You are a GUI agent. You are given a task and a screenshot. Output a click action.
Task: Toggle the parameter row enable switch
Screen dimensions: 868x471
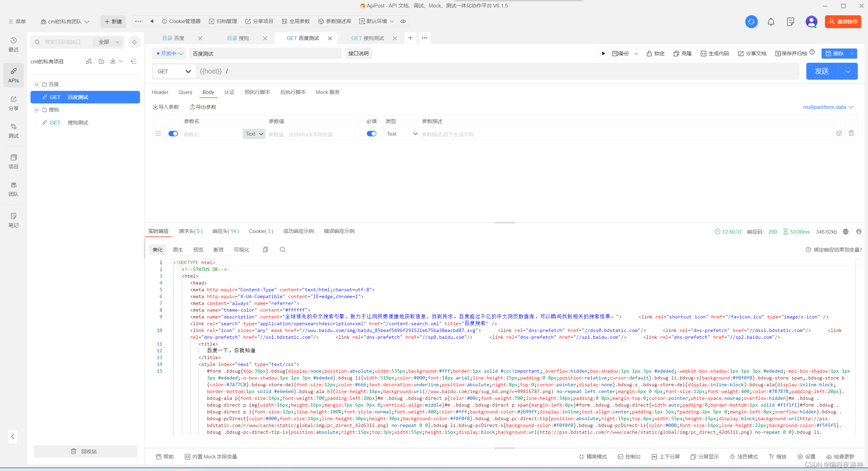click(173, 134)
